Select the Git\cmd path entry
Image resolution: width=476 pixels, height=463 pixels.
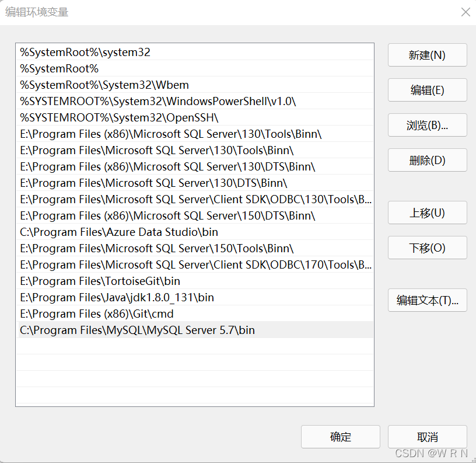pyautogui.click(x=195, y=314)
